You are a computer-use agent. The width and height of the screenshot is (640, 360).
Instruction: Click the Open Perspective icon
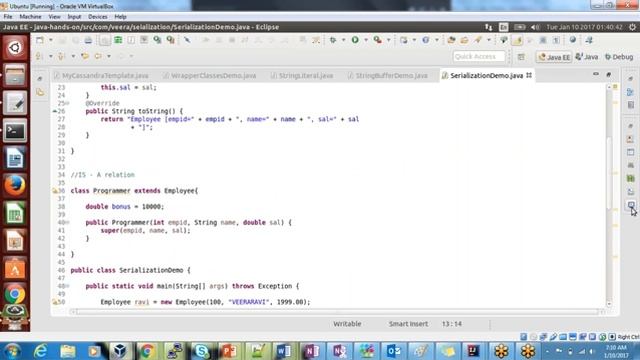tap(521, 57)
